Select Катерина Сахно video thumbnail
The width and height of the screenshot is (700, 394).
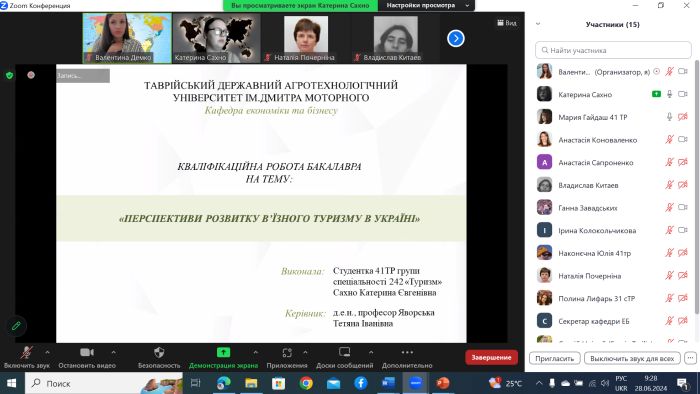217,38
